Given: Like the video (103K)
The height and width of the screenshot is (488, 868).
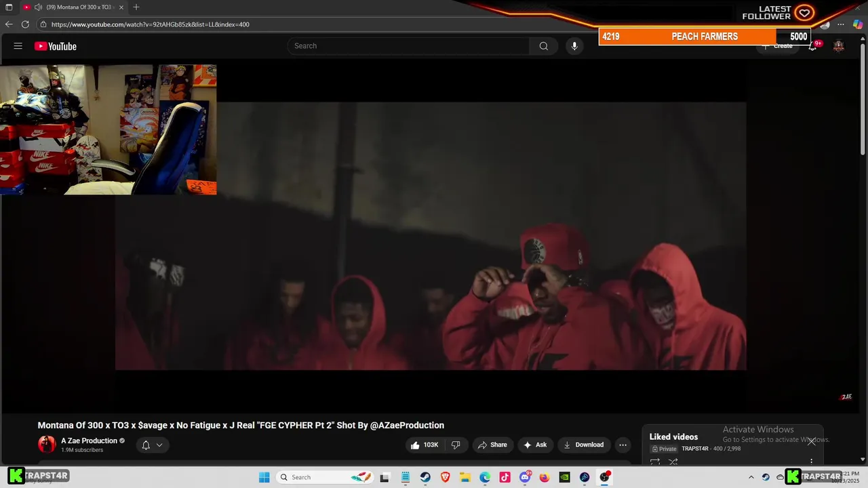Looking at the screenshot, I should point(424,445).
